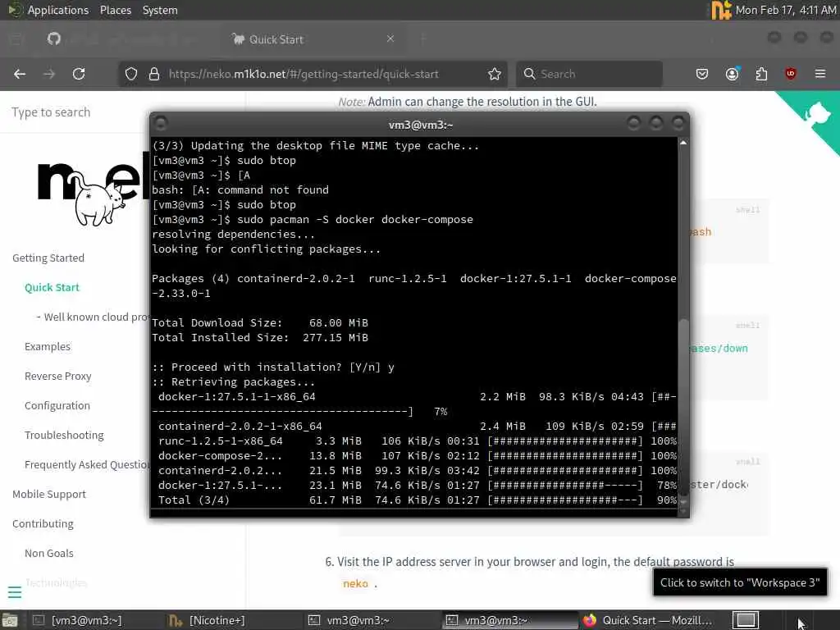Open the extensions puzzle icon

click(x=761, y=74)
